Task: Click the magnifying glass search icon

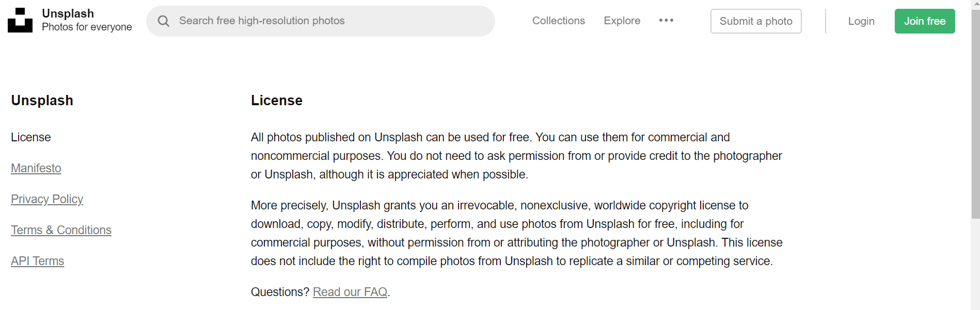Action: [164, 21]
